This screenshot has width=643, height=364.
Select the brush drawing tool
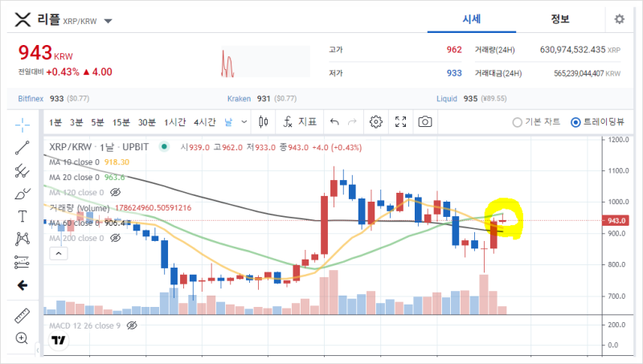23,194
